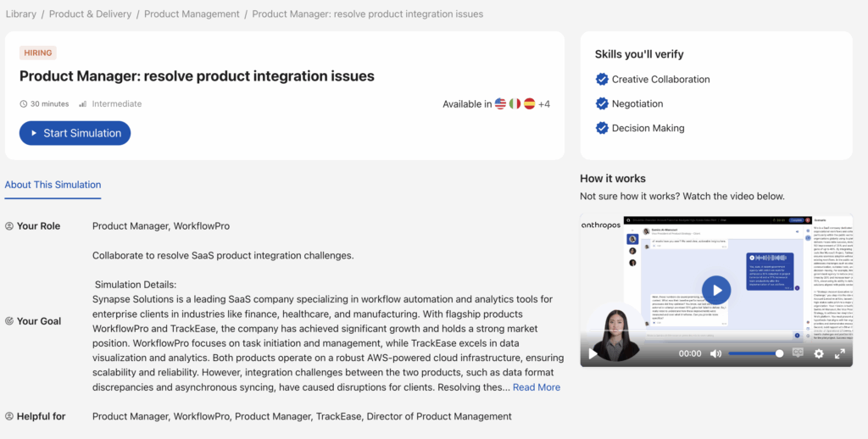Click the Negotiation verified checkmark
The image size is (868, 439).
click(602, 104)
